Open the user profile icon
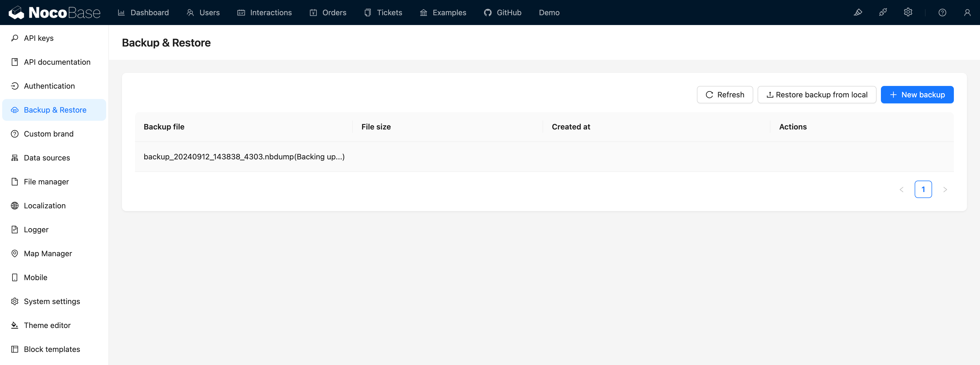980x365 pixels. click(x=967, y=13)
